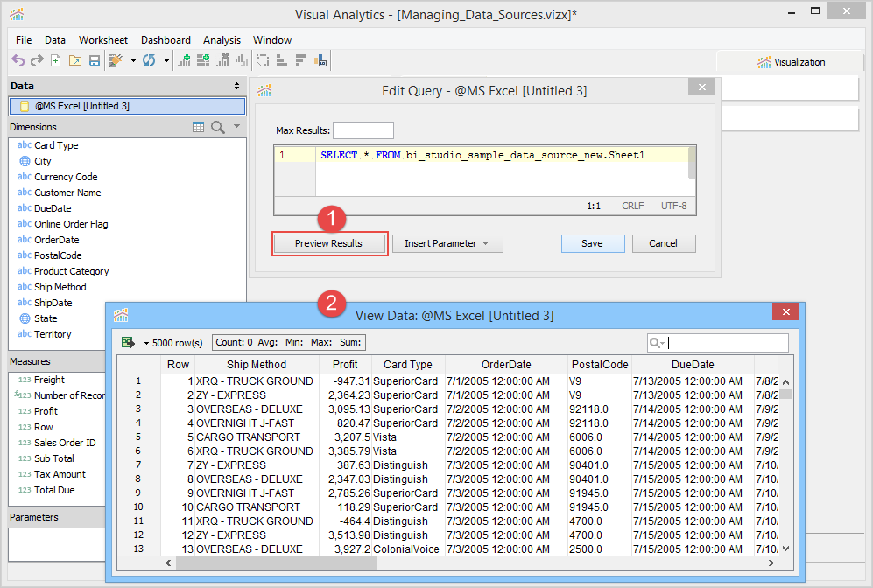
Task: Click the Open folder toolbar icon
Action: (74, 60)
